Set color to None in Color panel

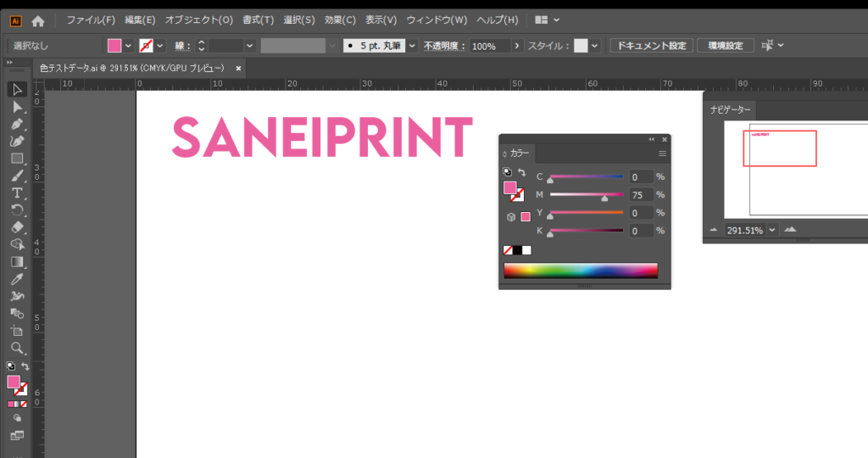click(508, 250)
